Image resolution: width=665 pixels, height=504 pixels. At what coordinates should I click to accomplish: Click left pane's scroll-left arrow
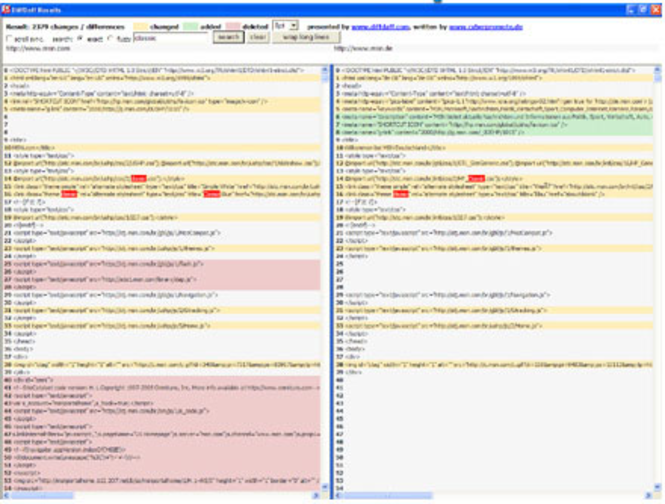[x=5, y=494]
